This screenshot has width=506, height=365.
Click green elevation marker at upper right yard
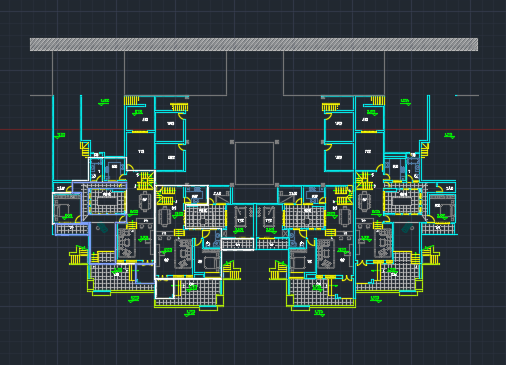click(x=405, y=101)
